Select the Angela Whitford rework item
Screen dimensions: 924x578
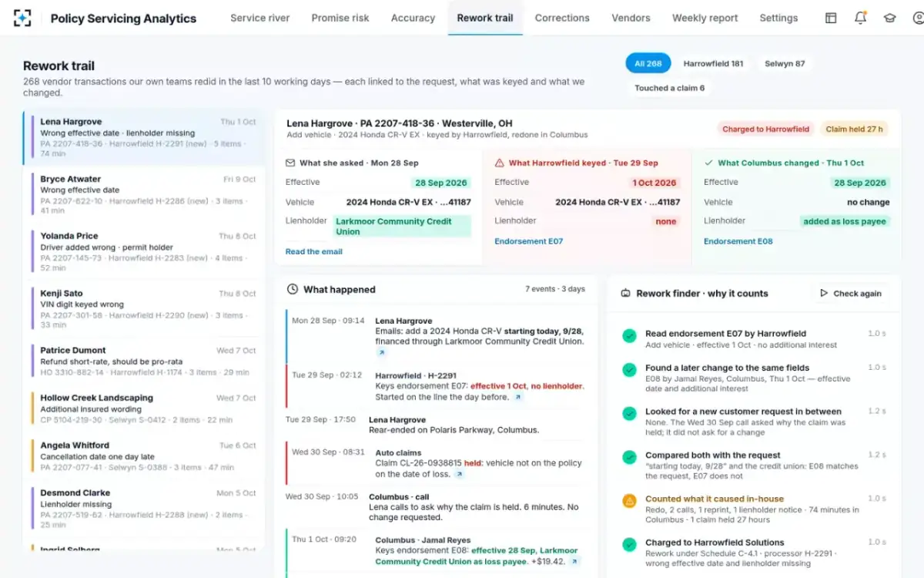point(144,456)
